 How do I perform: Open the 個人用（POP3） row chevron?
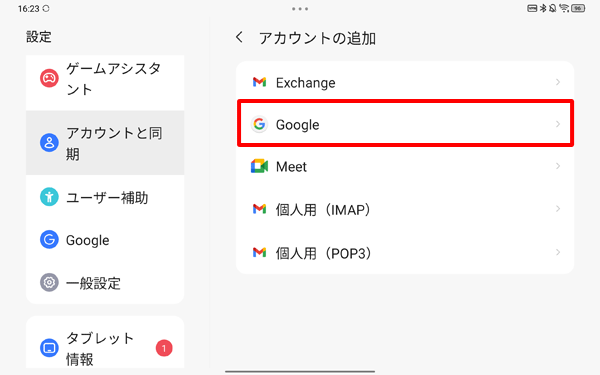click(x=558, y=252)
